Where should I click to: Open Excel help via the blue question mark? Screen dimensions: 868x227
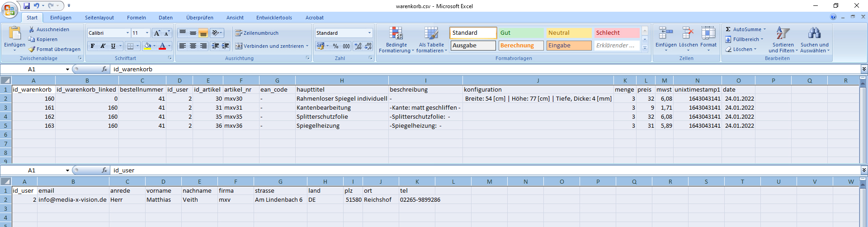pos(833,17)
